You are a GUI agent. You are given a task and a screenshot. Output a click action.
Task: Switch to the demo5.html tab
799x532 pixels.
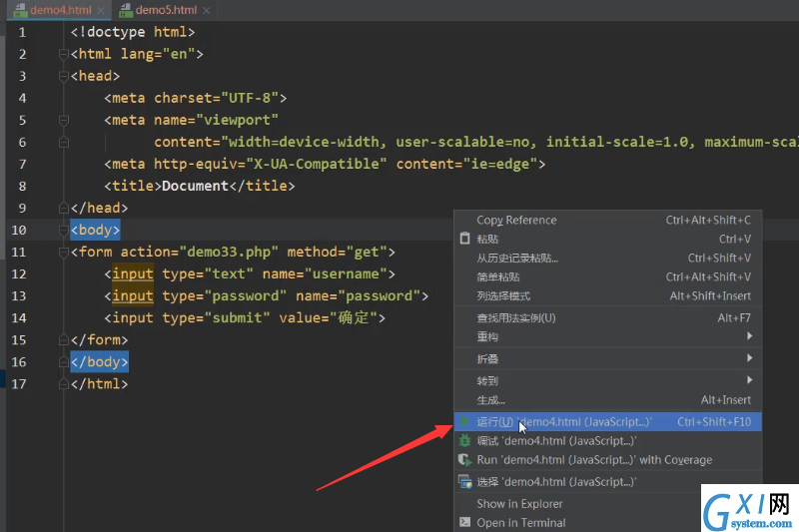click(166, 10)
